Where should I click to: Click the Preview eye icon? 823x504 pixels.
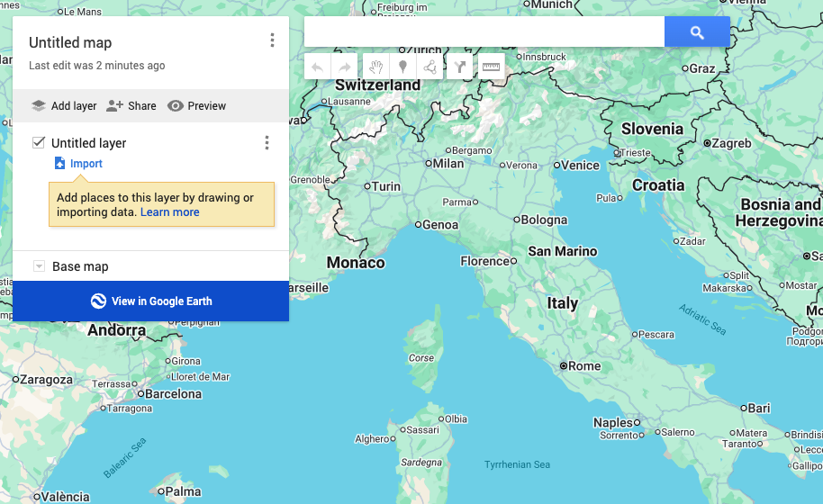click(176, 106)
